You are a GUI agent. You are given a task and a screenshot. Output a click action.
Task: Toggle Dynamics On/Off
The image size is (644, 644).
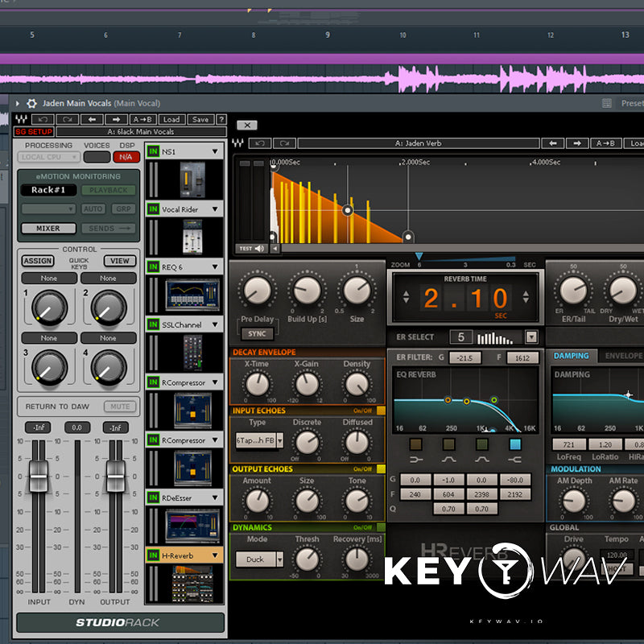point(381,527)
